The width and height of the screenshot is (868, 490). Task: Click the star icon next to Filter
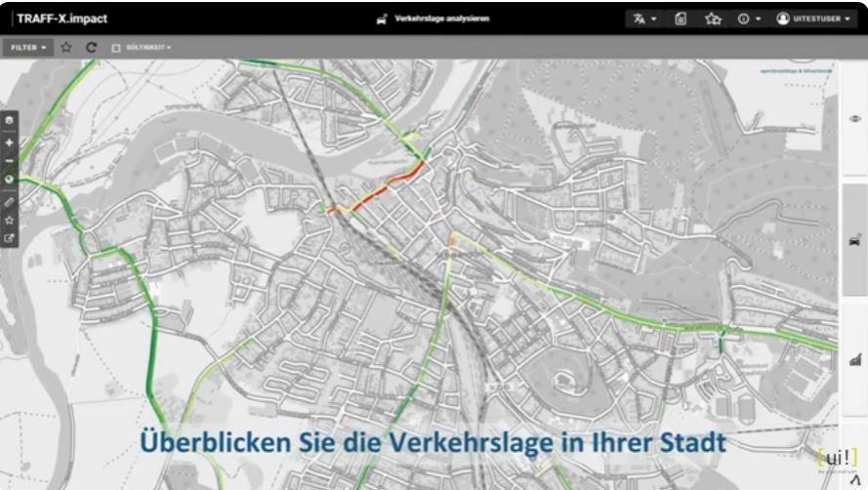[66, 47]
